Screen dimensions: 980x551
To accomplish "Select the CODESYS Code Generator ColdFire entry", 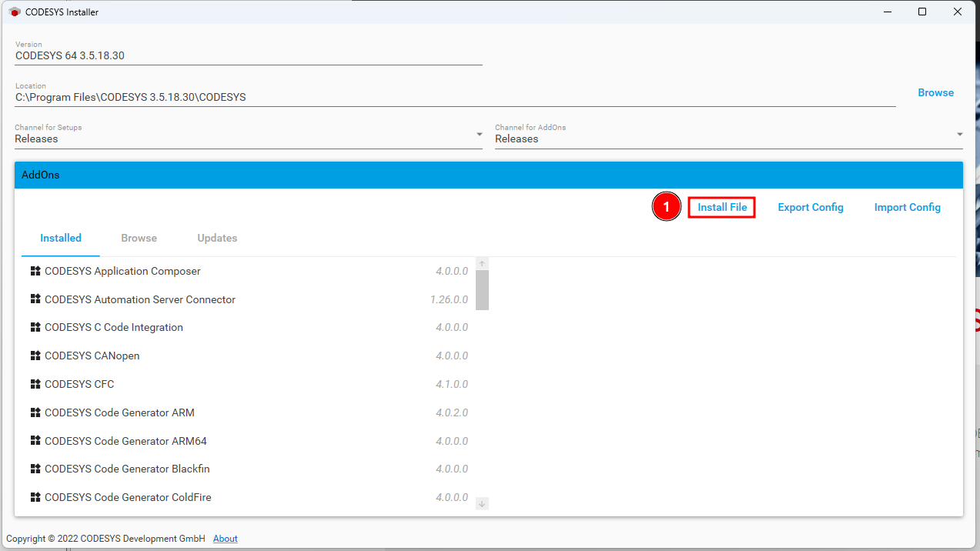I will point(249,497).
